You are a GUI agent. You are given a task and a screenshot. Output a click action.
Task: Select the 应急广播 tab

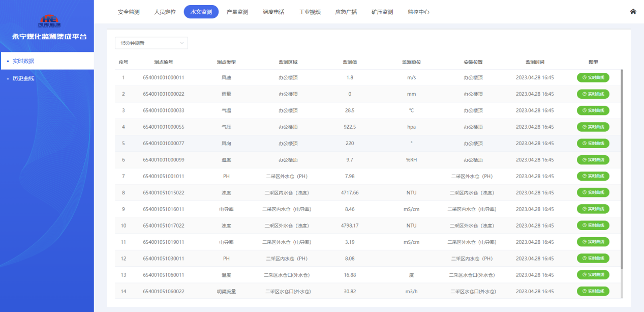[346, 12]
